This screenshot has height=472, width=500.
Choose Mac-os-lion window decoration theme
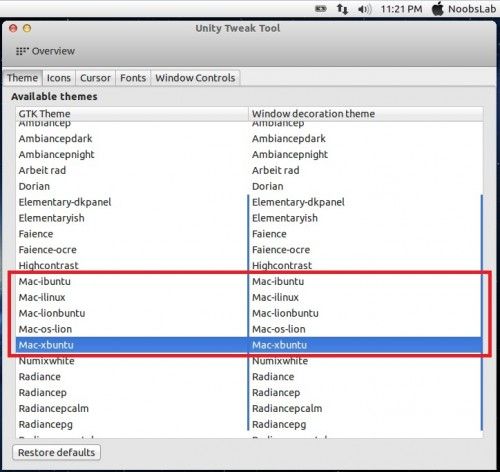click(x=366, y=329)
